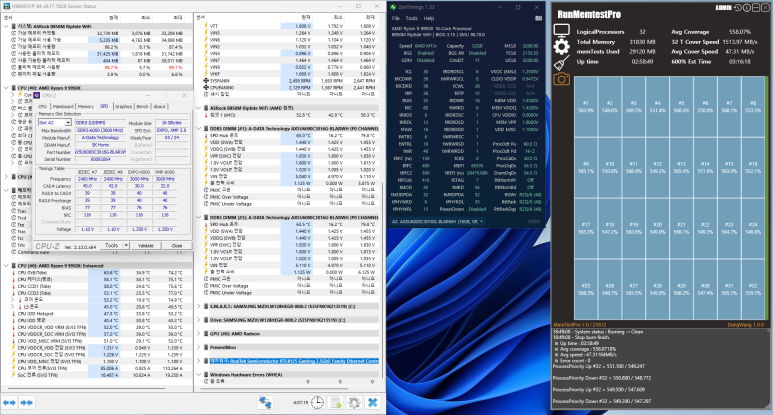Click RunMemtestPro orange camera screenshot icon
Image resolution: width=773 pixels, height=415 pixels.
[562, 79]
